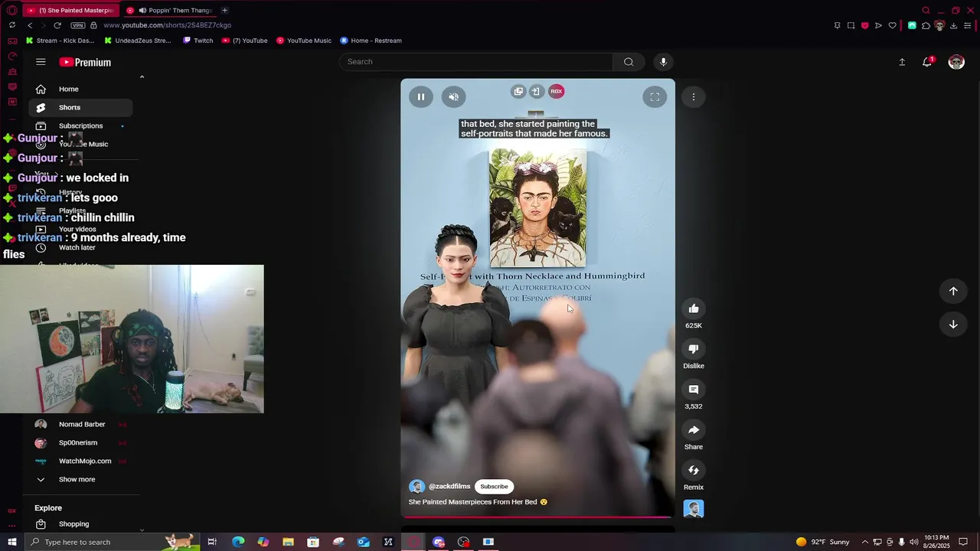This screenshot has width=980, height=551.
Task: Click the address bar URL
Action: point(167,25)
